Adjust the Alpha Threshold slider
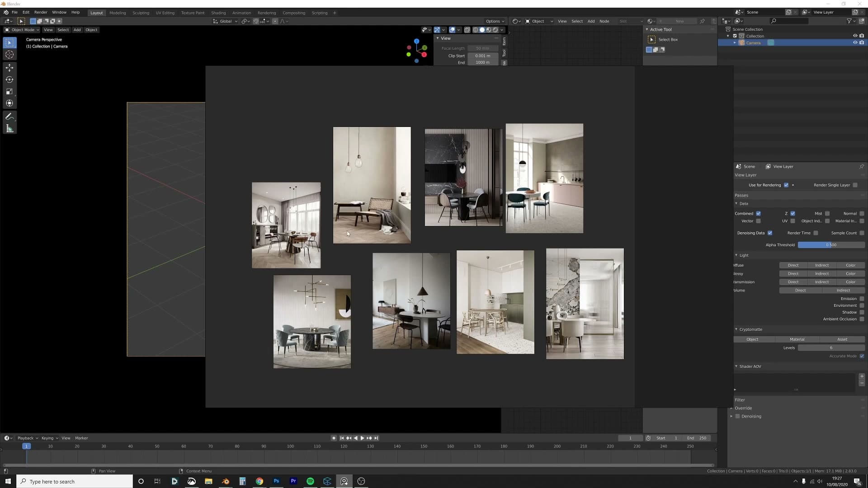Image resolution: width=868 pixels, height=488 pixels. click(831, 245)
